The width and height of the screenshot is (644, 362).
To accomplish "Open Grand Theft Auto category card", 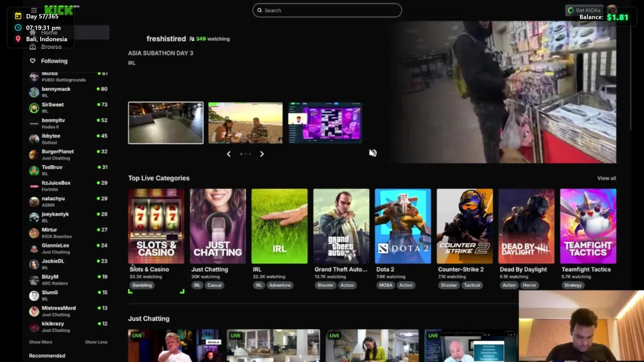I will [x=341, y=226].
